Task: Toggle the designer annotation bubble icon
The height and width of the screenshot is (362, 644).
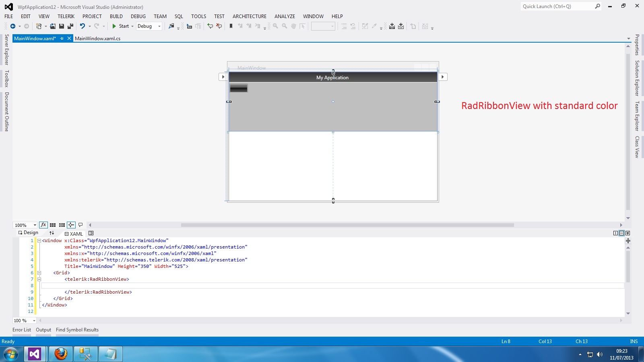Action: point(80,225)
